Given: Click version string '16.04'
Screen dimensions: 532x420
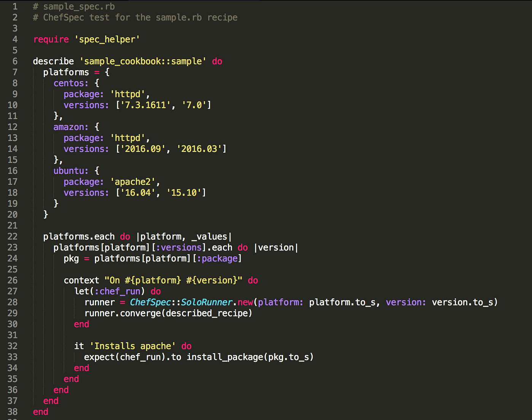Looking at the screenshot, I should click(x=138, y=193).
